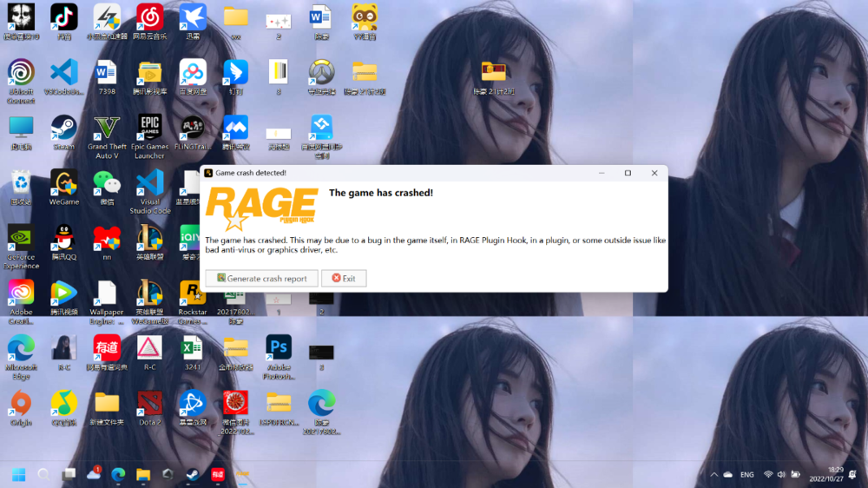Select the Battle.net desktop icon
Screen dimensions: 868x488
(x=192, y=408)
